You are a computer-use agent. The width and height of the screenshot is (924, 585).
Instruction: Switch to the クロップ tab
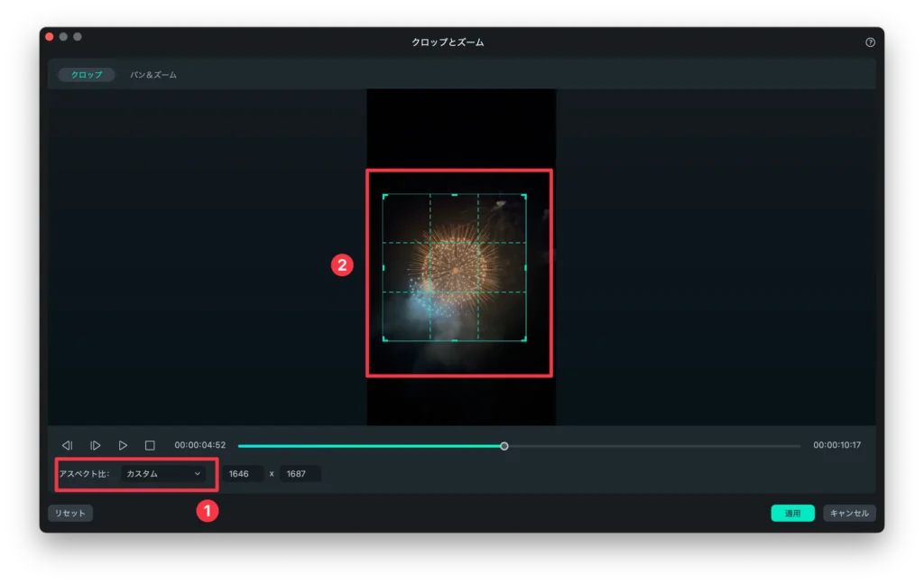87,75
